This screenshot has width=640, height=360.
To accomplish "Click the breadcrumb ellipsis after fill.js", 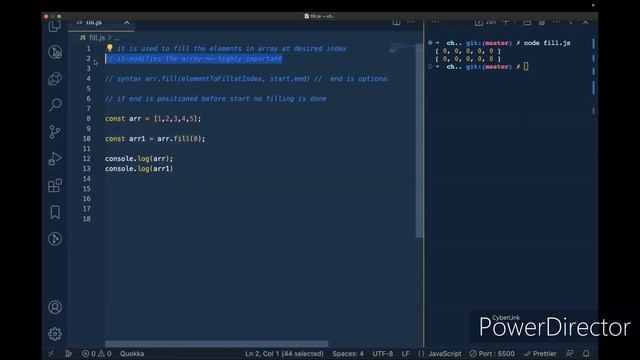I will tap(117, 38).
